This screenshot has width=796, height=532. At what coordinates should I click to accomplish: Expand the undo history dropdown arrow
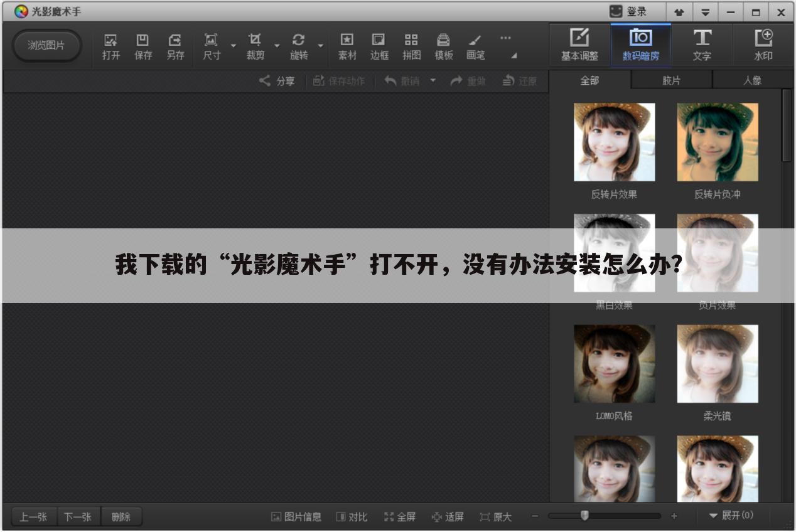[433, 81]
